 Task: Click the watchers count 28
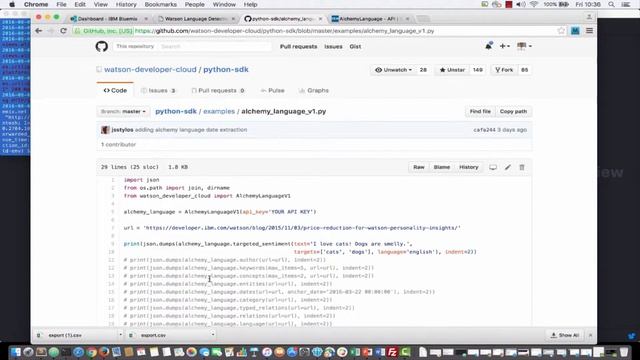coord(423,70)
